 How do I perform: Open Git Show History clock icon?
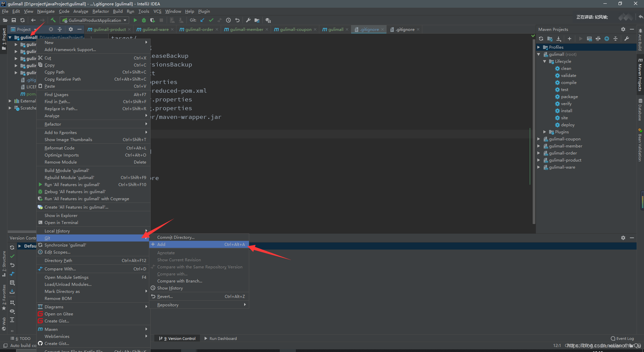pyautogui.click(x=228, y=20)
